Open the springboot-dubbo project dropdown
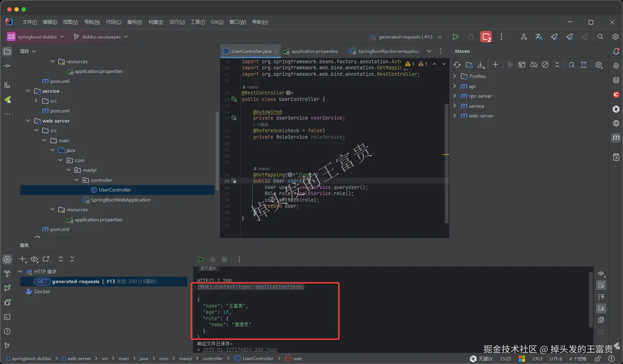This screenshot has width=623, height=364. (36, 37)
